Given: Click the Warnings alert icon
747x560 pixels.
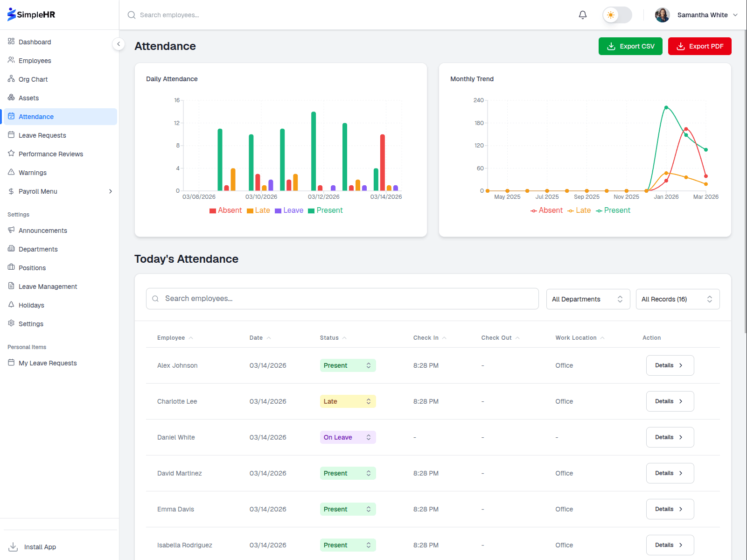Looking at the screenshot, I should click(11, 172).
